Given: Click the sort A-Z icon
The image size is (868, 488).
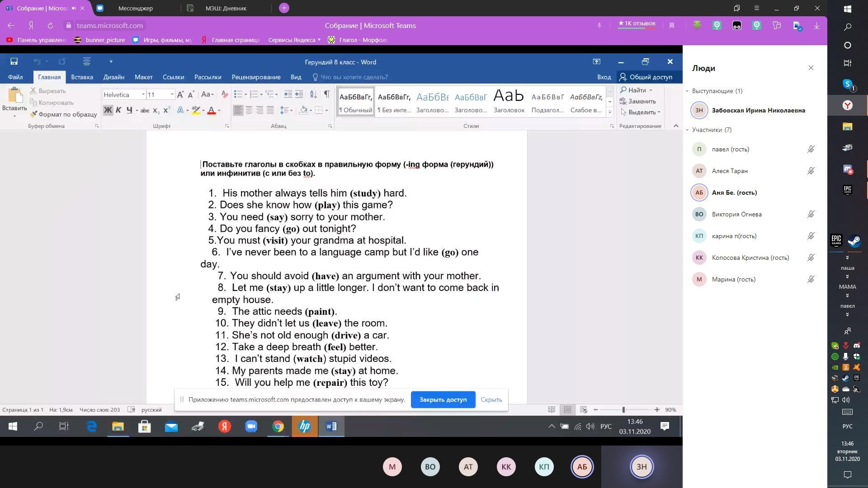Looking at the screenshot, I should click(313, 94).
